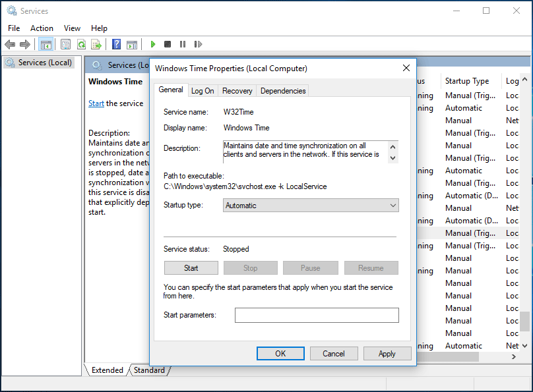The image size is (533, 392).
Task: Open the Action menu
Action: coord(42,28)
